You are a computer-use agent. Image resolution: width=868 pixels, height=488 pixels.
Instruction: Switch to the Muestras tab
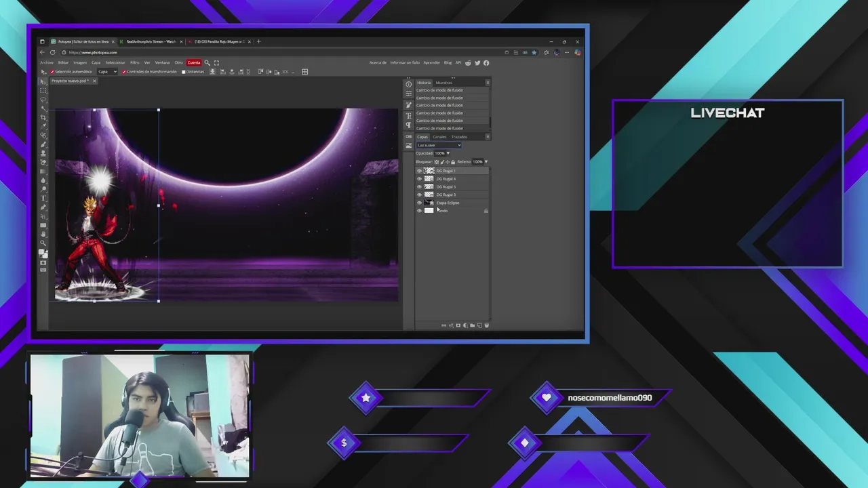[x=444, y=83]
